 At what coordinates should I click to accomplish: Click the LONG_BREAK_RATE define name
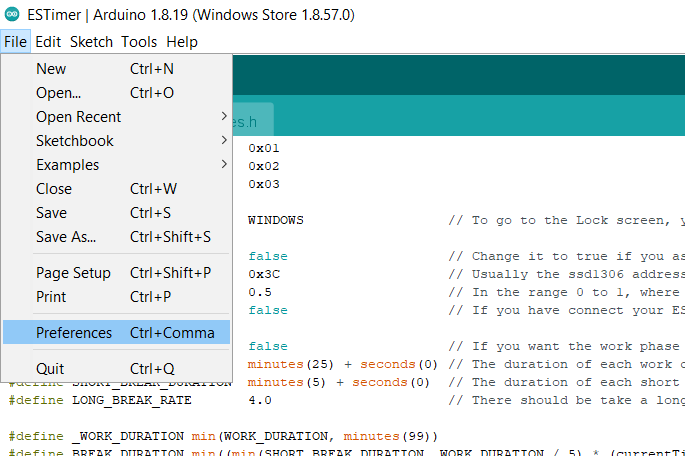(x=131, y=401)
